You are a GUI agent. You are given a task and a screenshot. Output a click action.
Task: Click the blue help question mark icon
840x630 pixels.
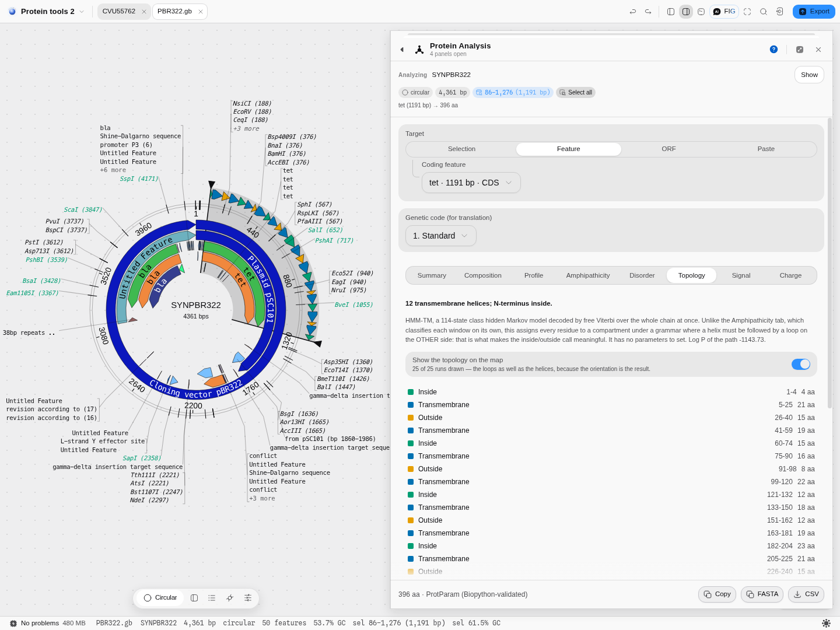(773, 50)
